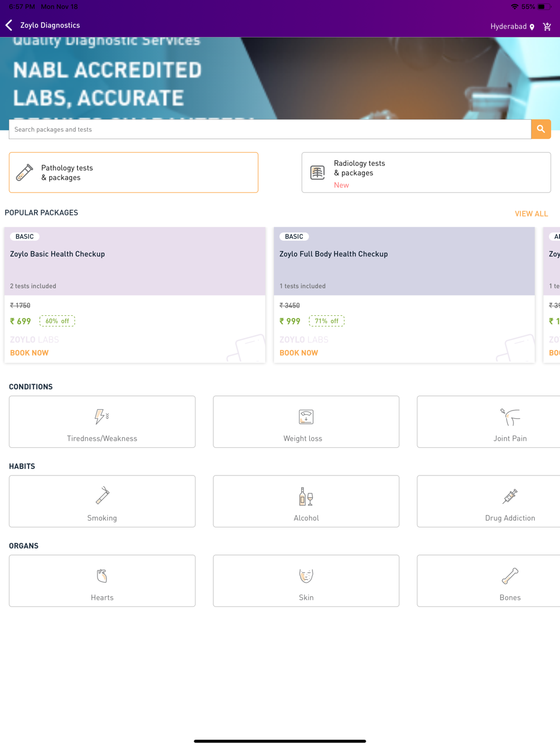The width and height of the screenshot is (560, 747).
Task: Tap the ₹ 699 price
Action: pyautogui.click(x=21, y=321)
